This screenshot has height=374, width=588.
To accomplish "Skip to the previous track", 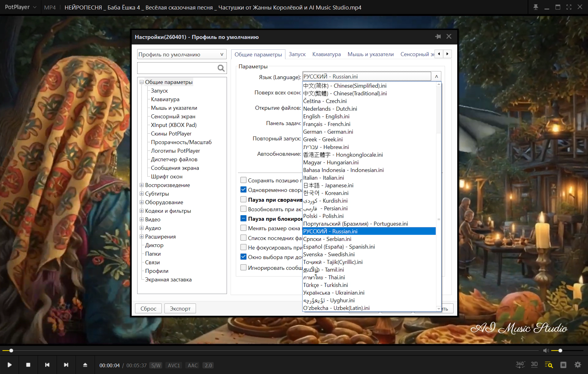I will (x=47, y=365).
